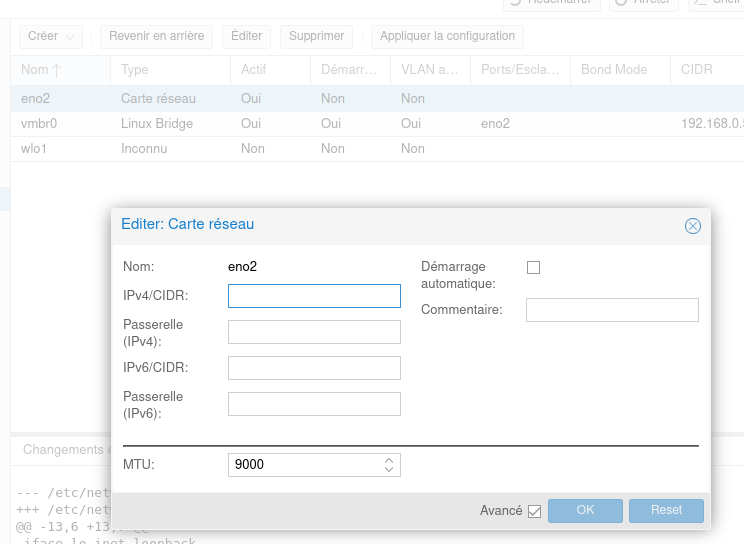Uncheck the Avancé checkbox
Viewport: 744px width, 544px height.
pos(534,511)
